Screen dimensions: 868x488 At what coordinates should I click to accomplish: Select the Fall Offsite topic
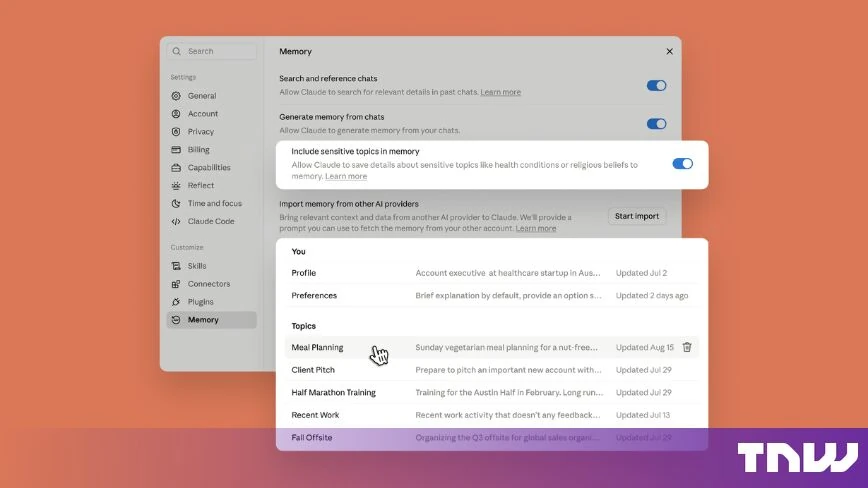[492, 438]
